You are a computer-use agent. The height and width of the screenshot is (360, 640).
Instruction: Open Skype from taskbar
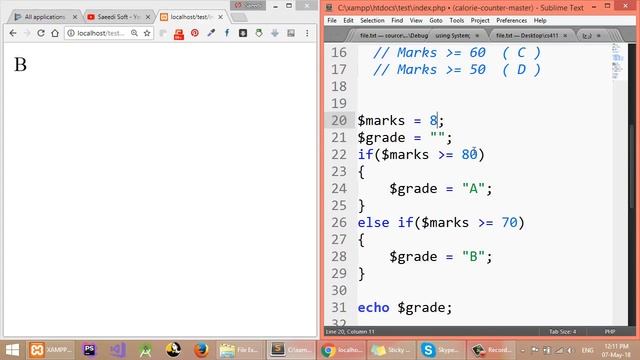440,350
